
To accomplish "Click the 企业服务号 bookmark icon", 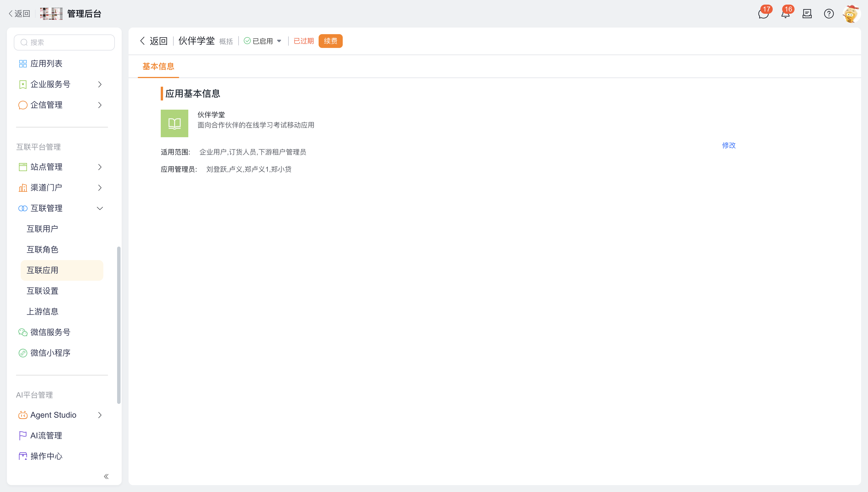I will 23,84.
